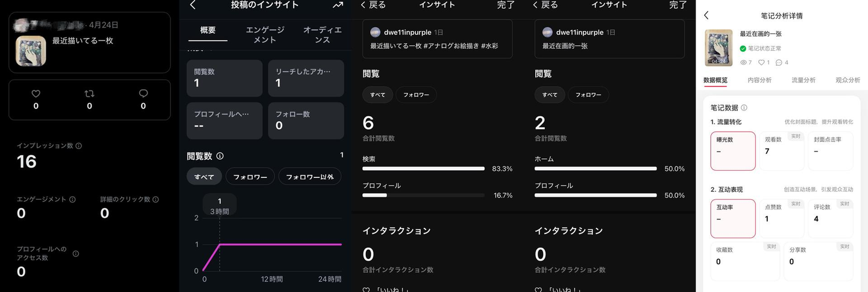The width and height of the screenshot is (868, 292).
Task: Select the すべて filter above the line chart
Action: [204, 176]
